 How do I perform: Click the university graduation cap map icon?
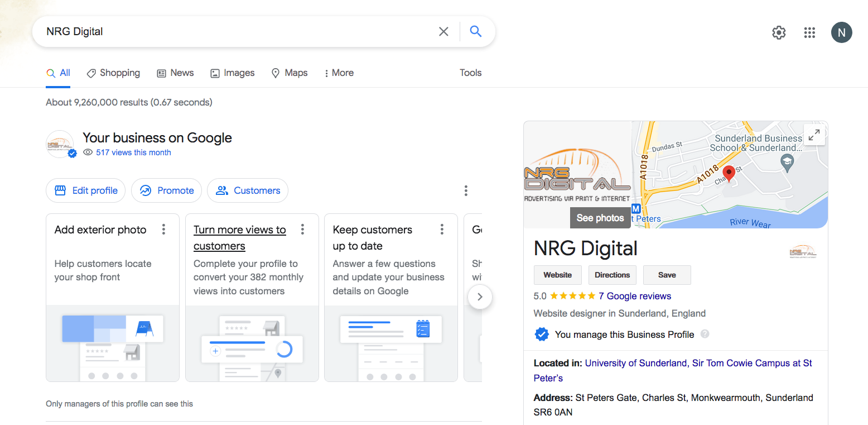click(787, 163)
